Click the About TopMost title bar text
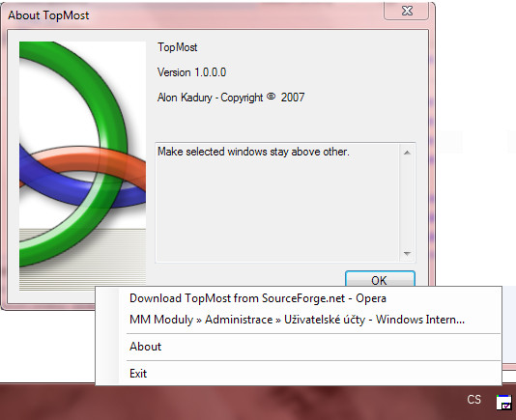The image size is (516, 420). coord(48,15)
